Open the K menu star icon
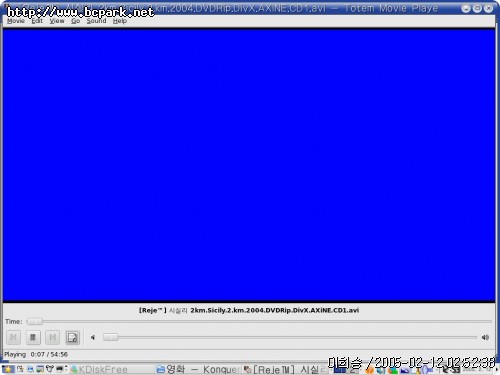This screenshot has width=500, height=375. tap(8, 369)
